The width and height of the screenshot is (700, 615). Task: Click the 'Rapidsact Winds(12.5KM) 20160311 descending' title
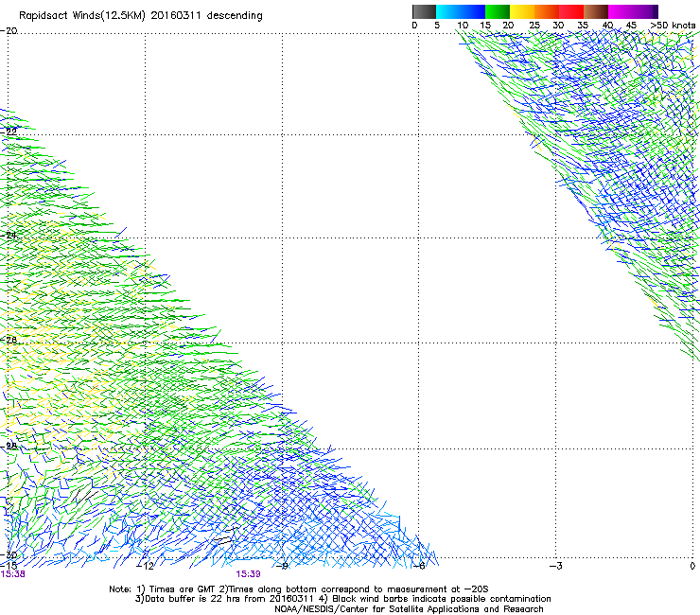click(141, 16)
